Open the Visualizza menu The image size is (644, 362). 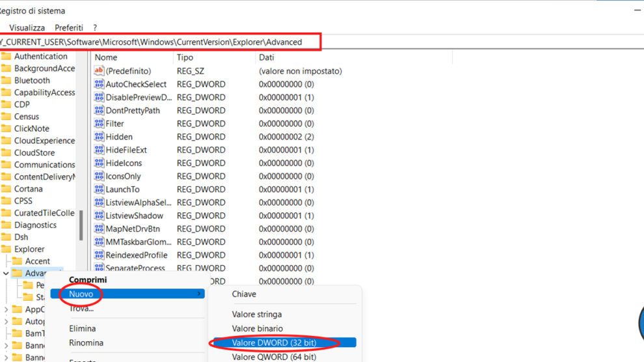click(27, 28)
